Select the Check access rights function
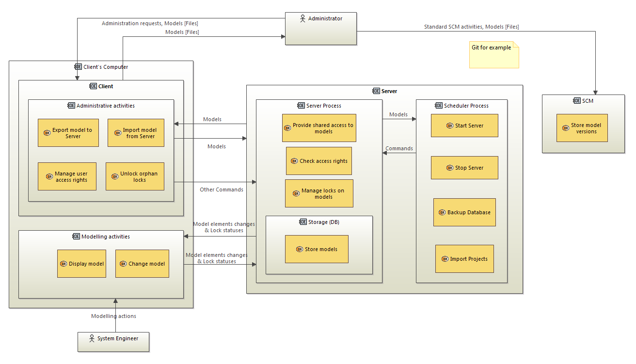This screenshot has width=636, height=364. [x=318, y=161]
